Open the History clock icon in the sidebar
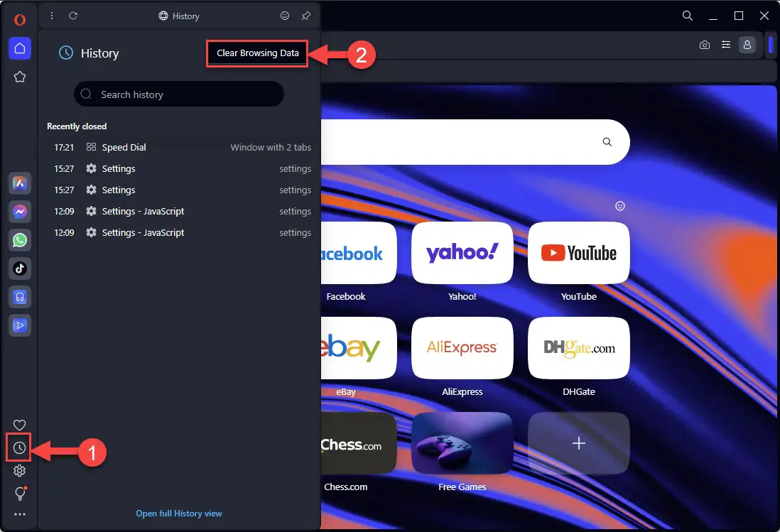Viewport: 780px width, 532px height. click(x=19, y=447)
